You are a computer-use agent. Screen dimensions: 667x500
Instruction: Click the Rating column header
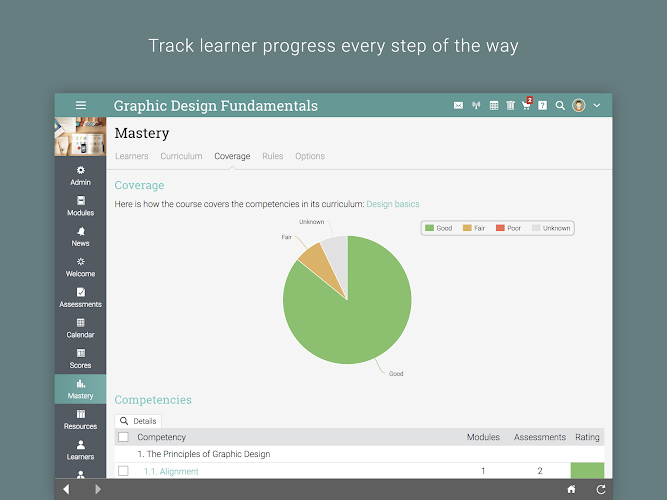click(x=587, y=437)
